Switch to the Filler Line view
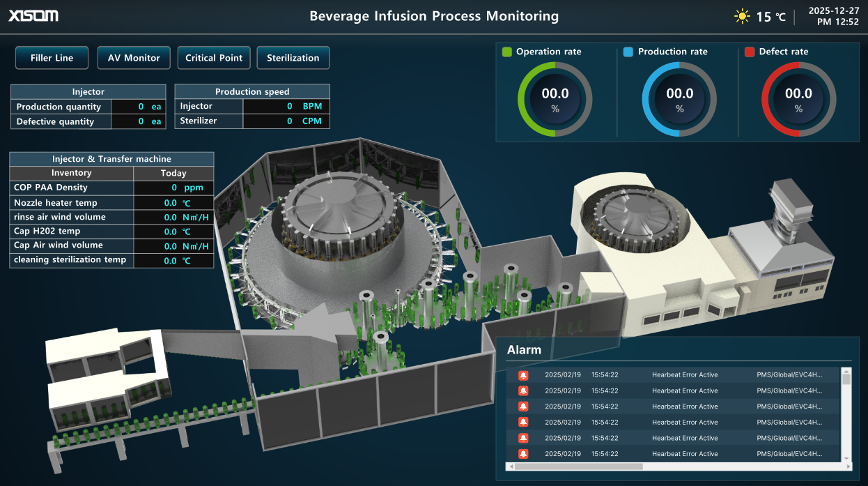Image resolution: width=868 pixels, height=486 pixels. tap(52, 57)
